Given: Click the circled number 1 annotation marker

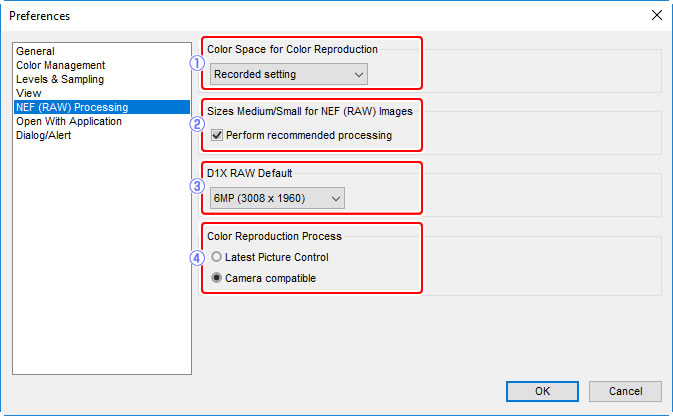Looking at the screenshot, I should [x=197, y=64].
